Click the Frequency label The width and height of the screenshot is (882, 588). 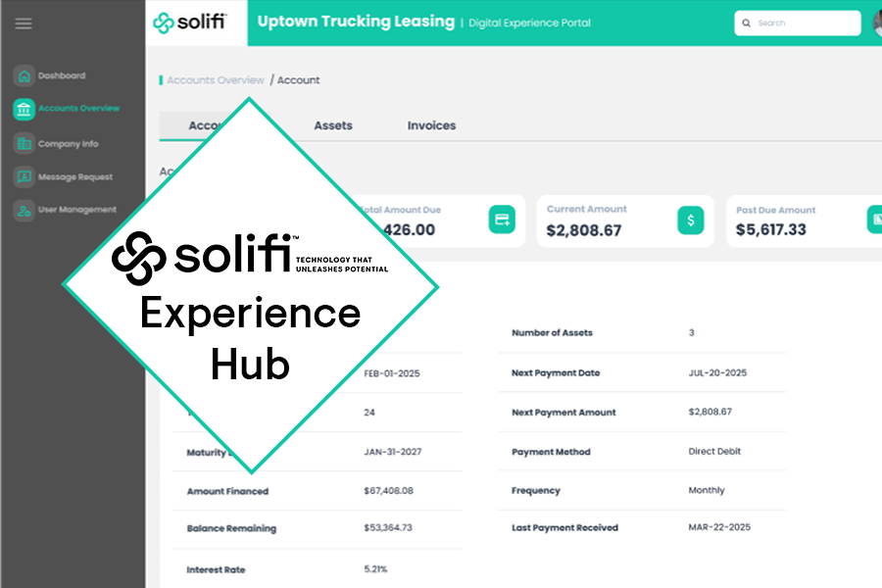click(535, 491)
